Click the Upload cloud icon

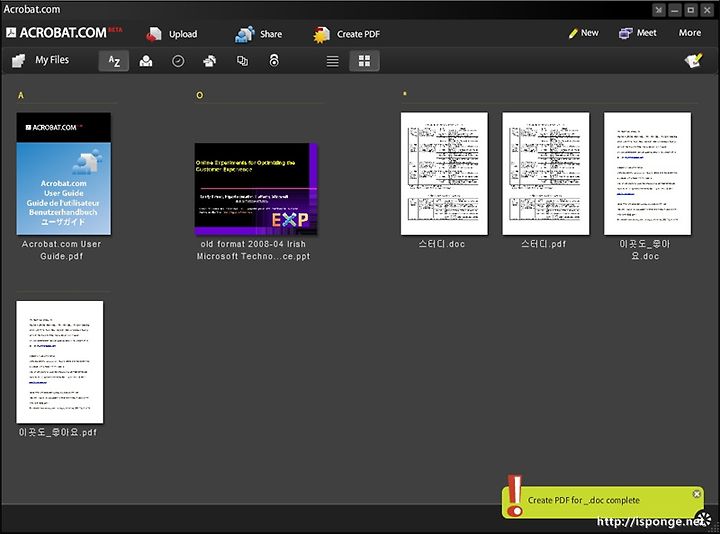pyautogui.click(x=154, y=34)
